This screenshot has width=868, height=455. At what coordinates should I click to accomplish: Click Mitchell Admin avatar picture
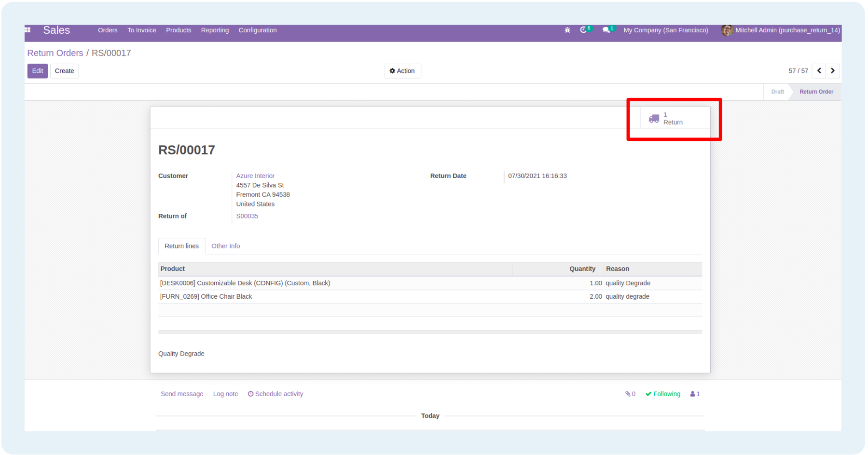coord(727,30)
